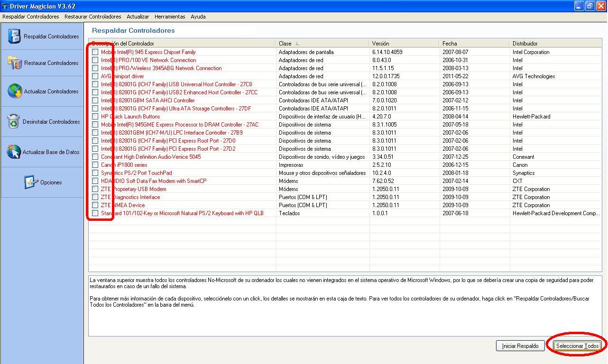Click the Synaptics distributor cell
Image resolution: width=608 pixels, height=364 pixels.
click(523, 173)
